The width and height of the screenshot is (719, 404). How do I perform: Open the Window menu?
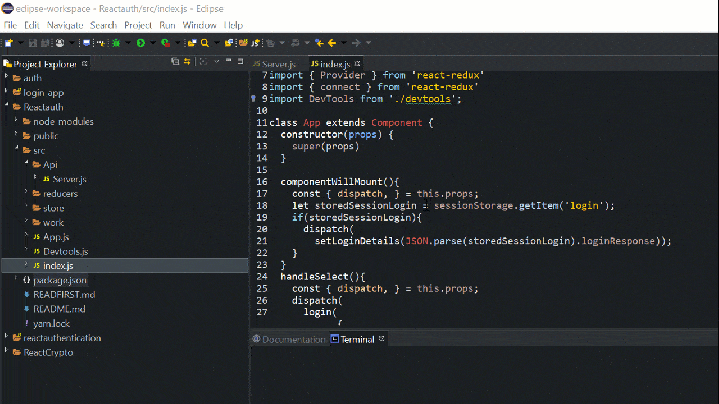point(199,25)
